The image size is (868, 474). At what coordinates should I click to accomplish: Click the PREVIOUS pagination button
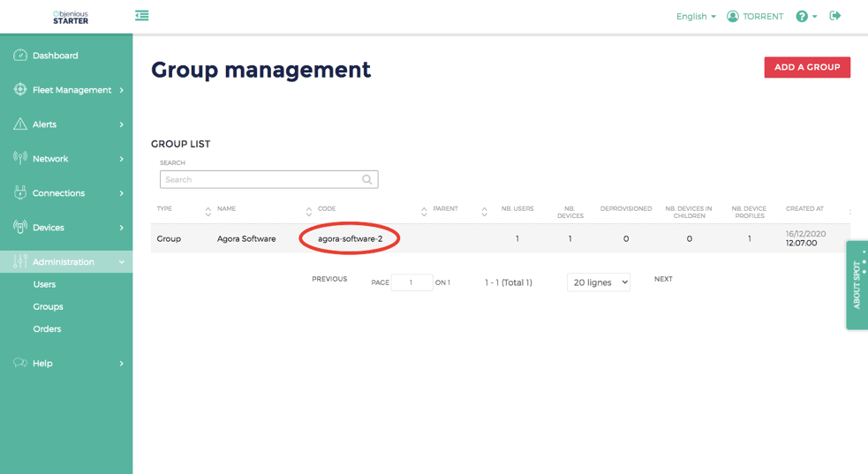(x=329, y=279)
